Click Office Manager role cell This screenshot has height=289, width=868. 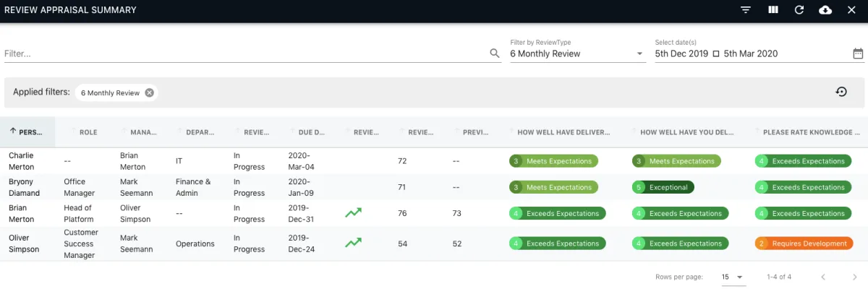click(80, 187)
